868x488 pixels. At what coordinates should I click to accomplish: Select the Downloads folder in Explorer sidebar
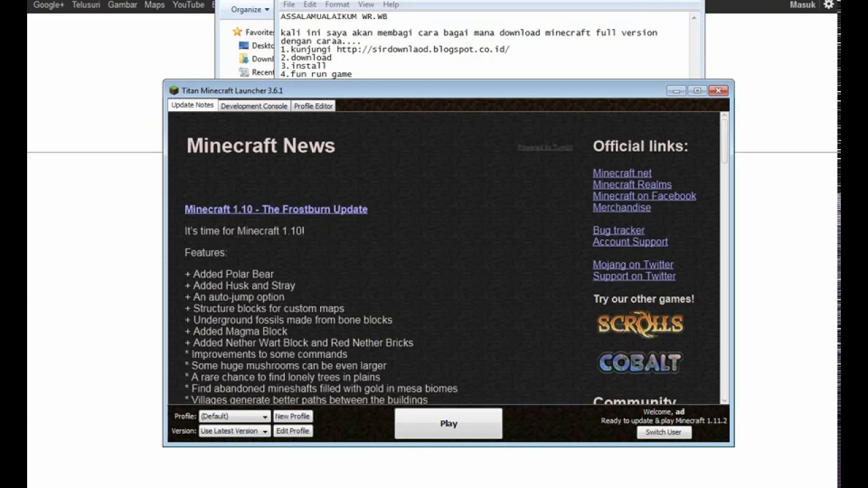coord(257,59)
